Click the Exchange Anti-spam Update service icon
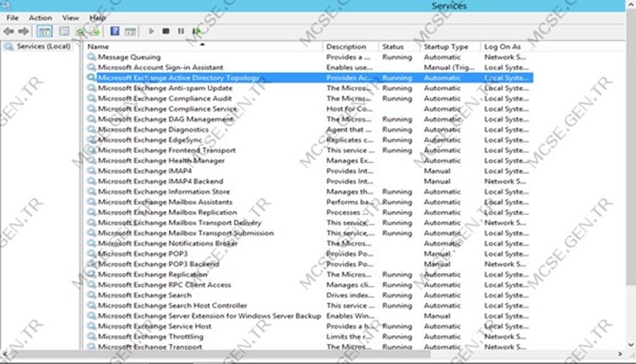This screenshot has width=636, height=364. tap(92, 88)
